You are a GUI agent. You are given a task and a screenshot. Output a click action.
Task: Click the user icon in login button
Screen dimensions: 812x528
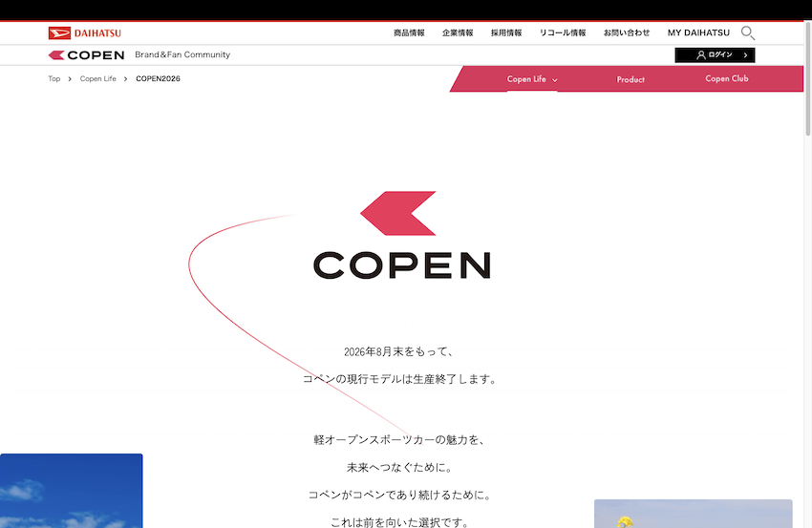tap(701, 54)
